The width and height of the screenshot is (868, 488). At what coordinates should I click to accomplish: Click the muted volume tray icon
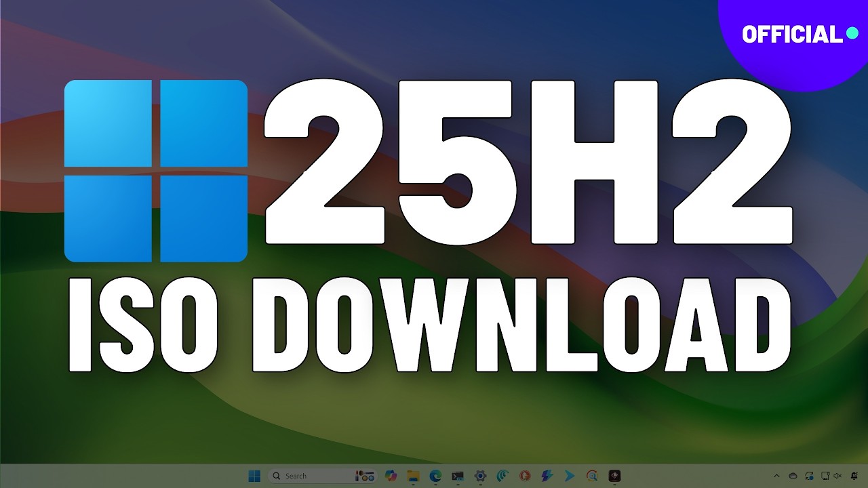pos(838,476)
